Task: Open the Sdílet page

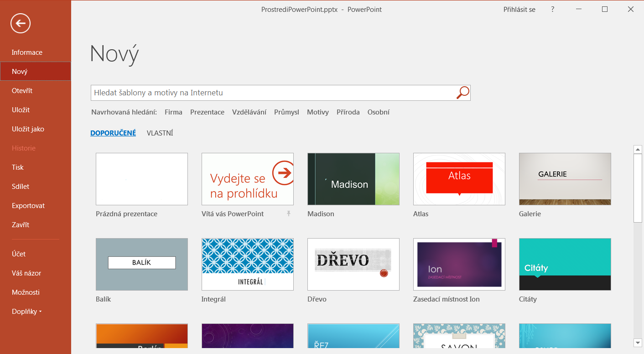Action: [36, 187]
